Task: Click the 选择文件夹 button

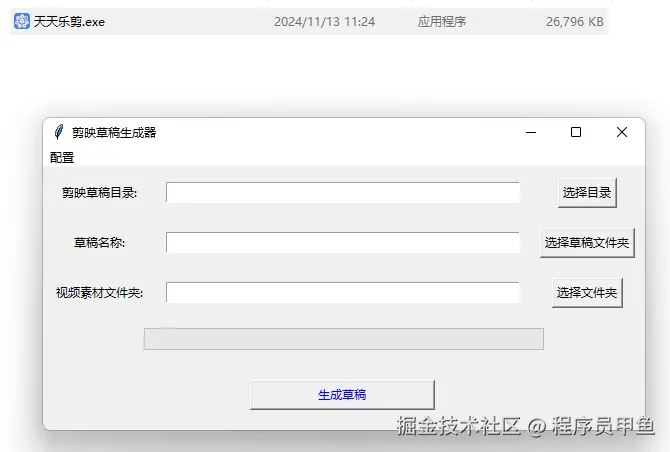Action: point(587,293)
